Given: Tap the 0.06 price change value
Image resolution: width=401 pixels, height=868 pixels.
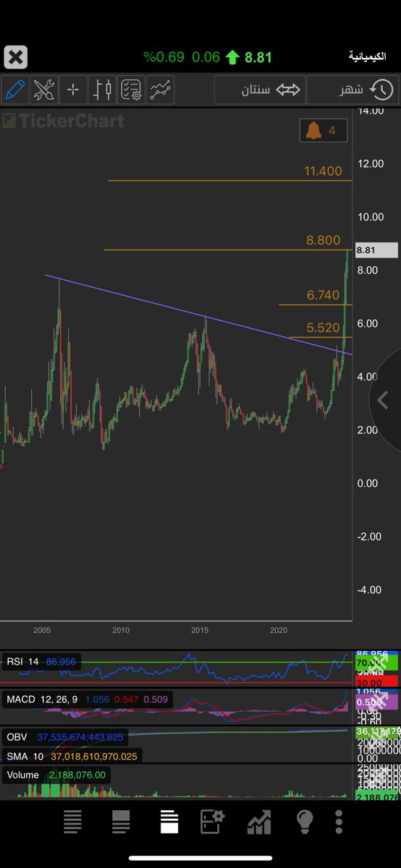Looking at the screenshot, I should click(x=206, y=57).
